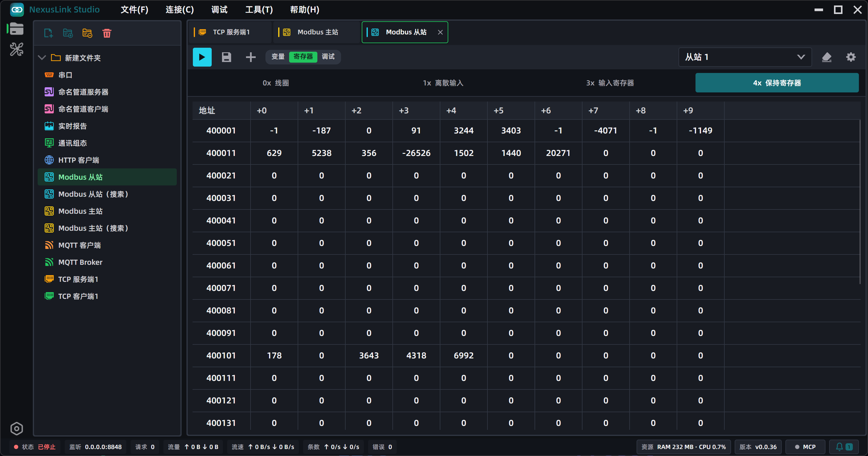Screen dimensions: 868x456
Task: Click the NexusLink Studio logo icon
Action: coord(17,9)
